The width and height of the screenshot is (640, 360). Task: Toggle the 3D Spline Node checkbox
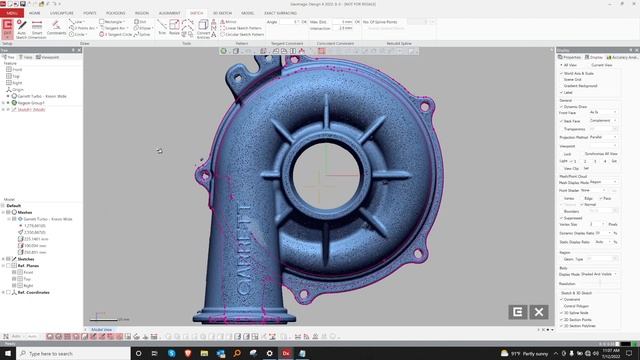(561, 313)
